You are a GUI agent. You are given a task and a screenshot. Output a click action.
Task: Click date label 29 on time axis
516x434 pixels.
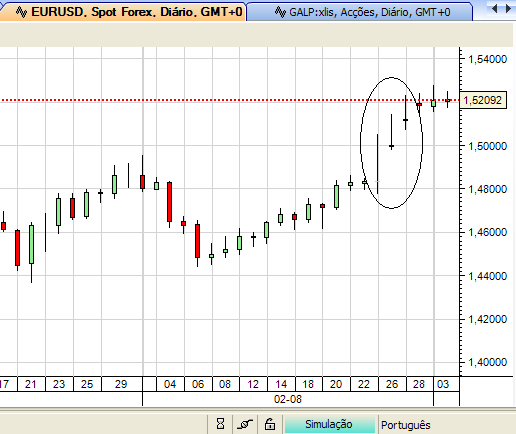121,384
